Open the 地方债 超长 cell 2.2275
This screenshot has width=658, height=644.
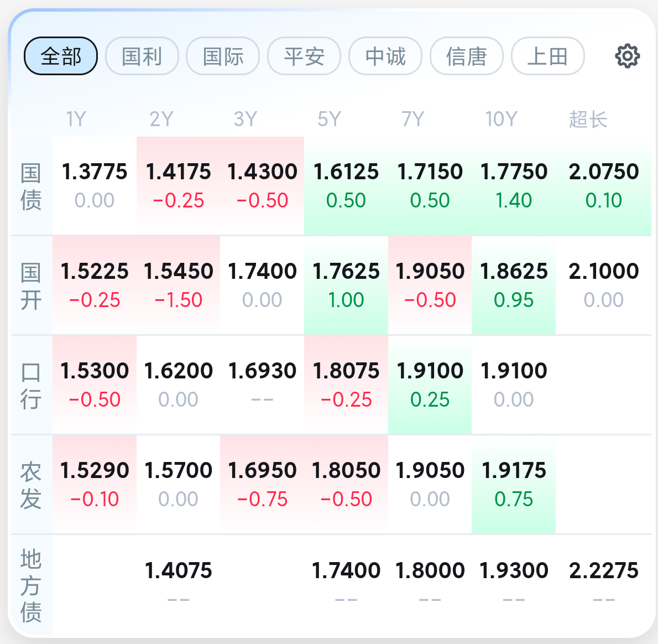[603, 585]
